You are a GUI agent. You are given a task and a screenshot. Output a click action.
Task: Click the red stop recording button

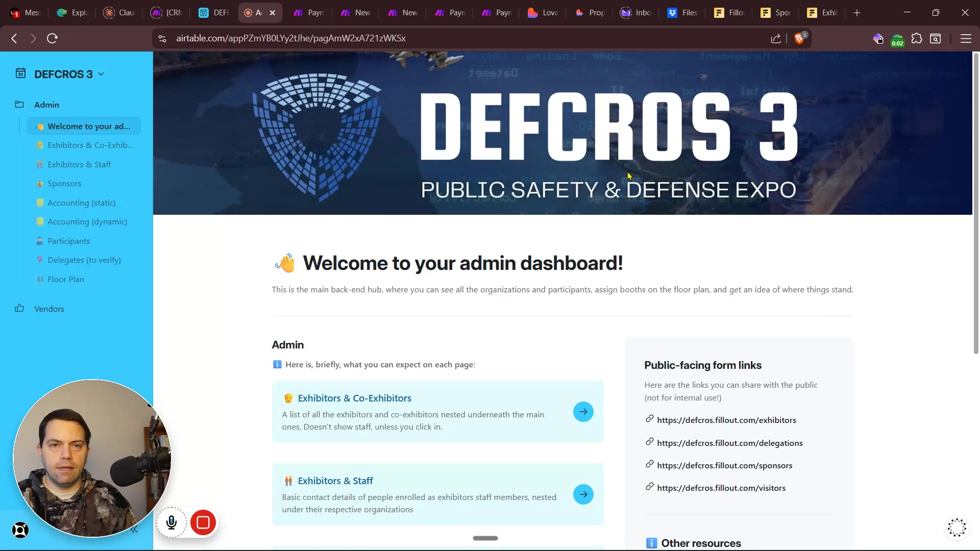203,522
